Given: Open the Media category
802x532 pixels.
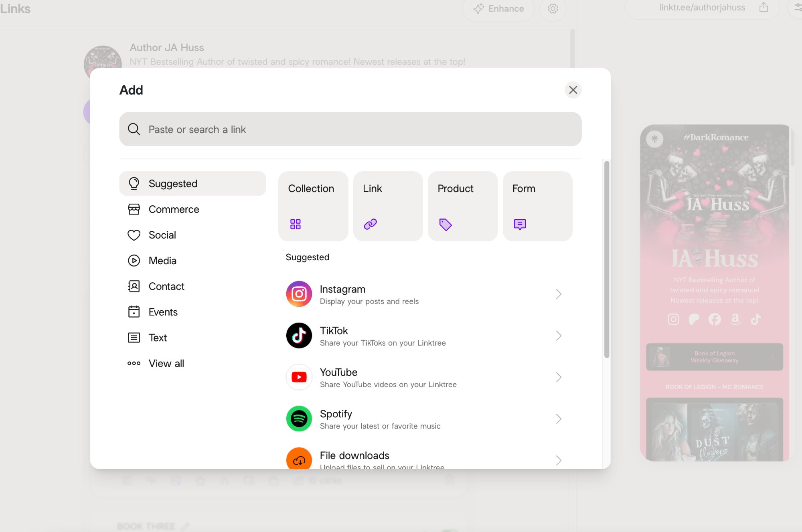Looking at the screenshot, I should 162,261.
